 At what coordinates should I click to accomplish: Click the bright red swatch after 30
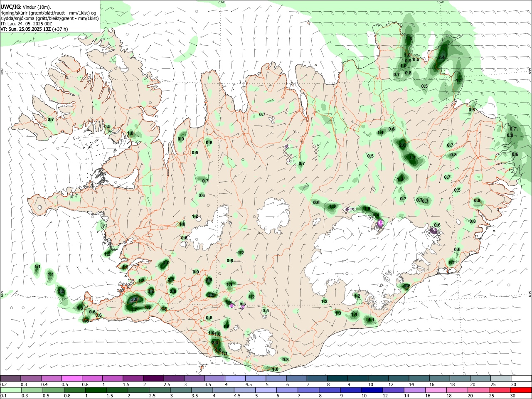pos(521,390)
